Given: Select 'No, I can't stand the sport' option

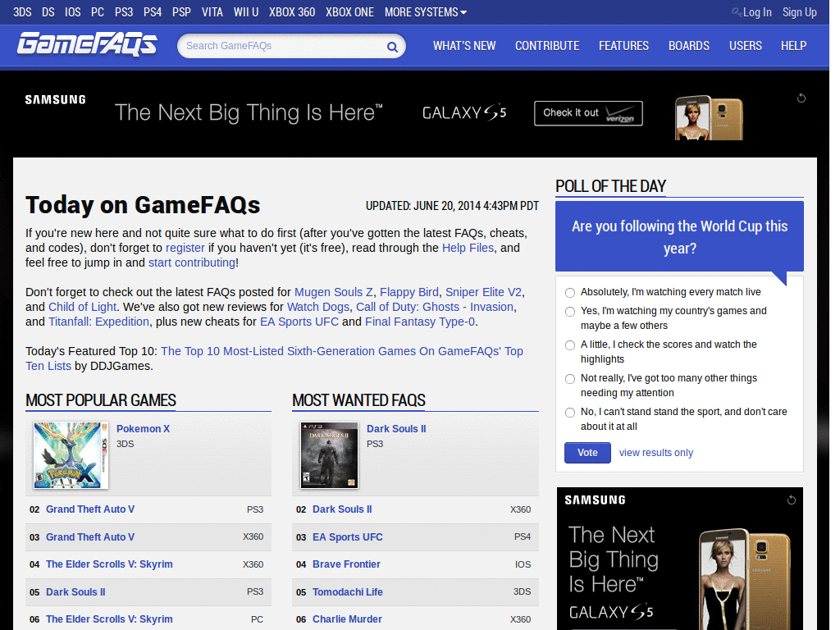Looking at the screenshot, I should pos(570,413).
